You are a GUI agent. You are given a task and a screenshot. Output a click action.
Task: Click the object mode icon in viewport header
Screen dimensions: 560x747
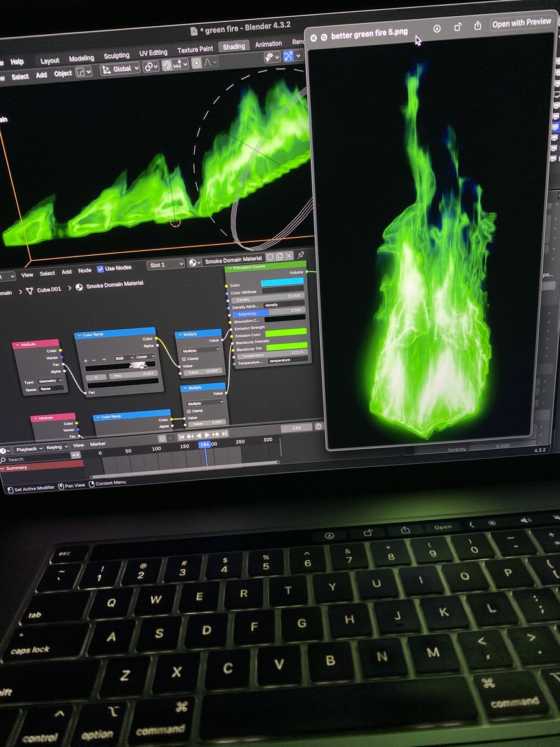(x=80, y=72)
